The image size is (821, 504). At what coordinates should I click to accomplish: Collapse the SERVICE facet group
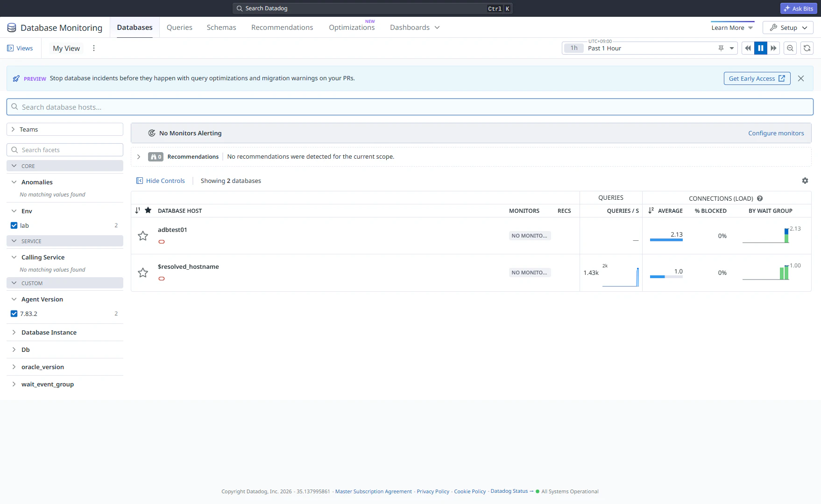pos(65,241)
